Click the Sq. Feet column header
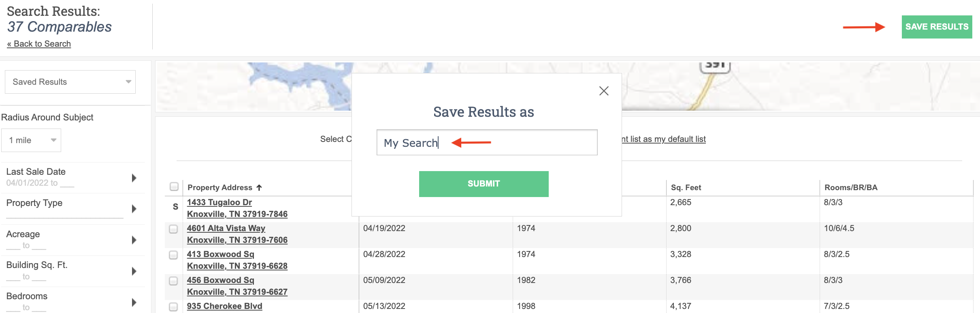The height and width of the screenshot is (313, 980). click(x=686, y=187)
